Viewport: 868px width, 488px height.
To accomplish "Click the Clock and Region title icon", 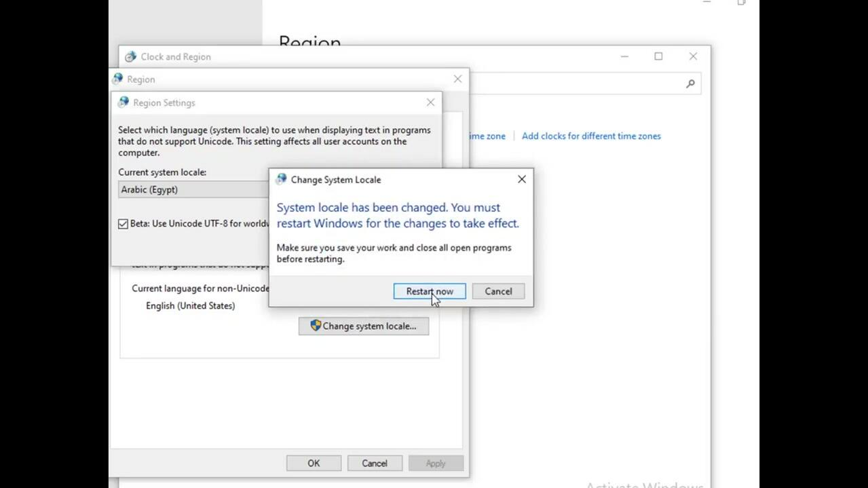I will pos(130,56).
